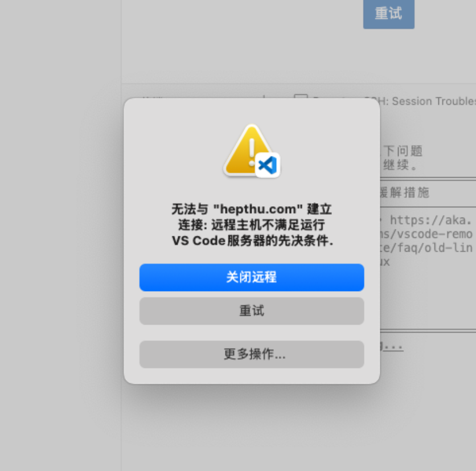
Task: Click the empty left sidebar panel
Action: pos(60,235)
